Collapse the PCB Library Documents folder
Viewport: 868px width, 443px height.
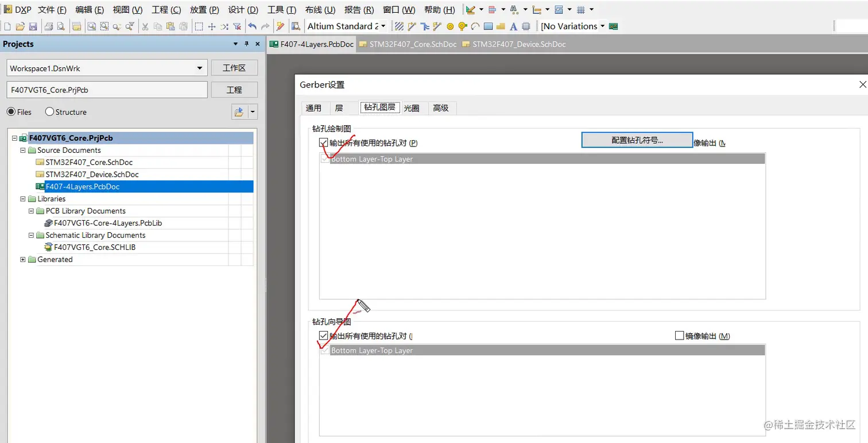(x=32, y=211)
